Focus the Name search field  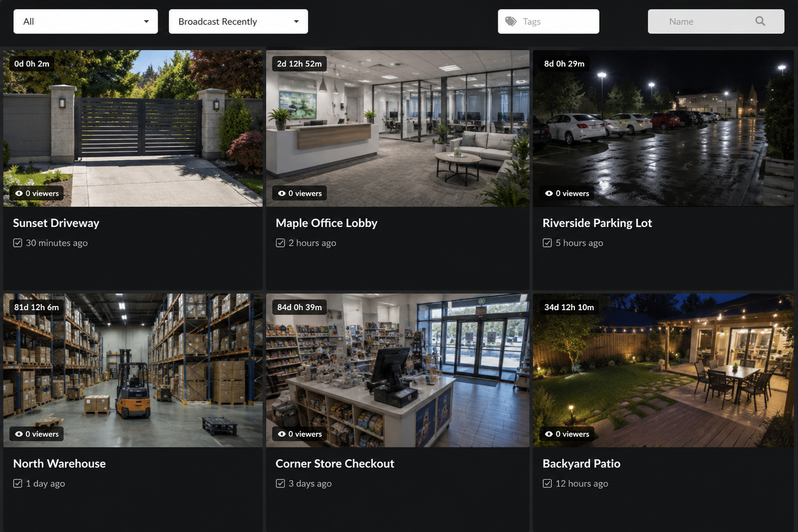point(716,21)
